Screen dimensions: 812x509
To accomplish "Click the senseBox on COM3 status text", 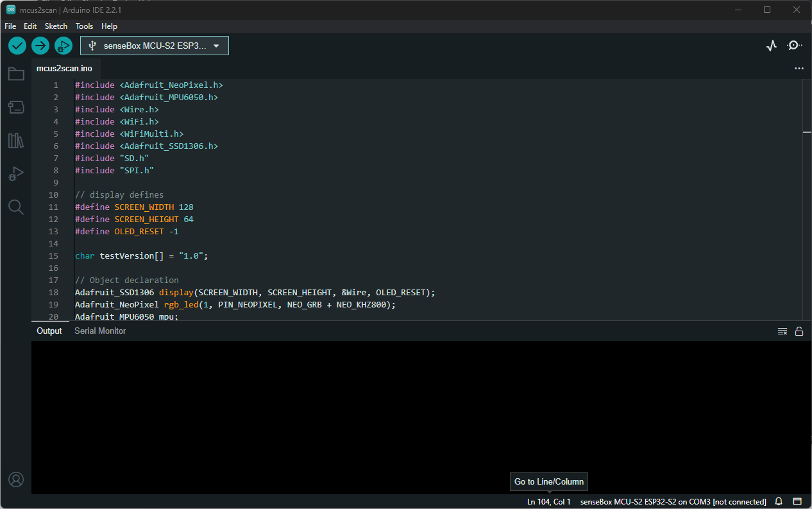I will pyautogui.click(x=673, y=501).
